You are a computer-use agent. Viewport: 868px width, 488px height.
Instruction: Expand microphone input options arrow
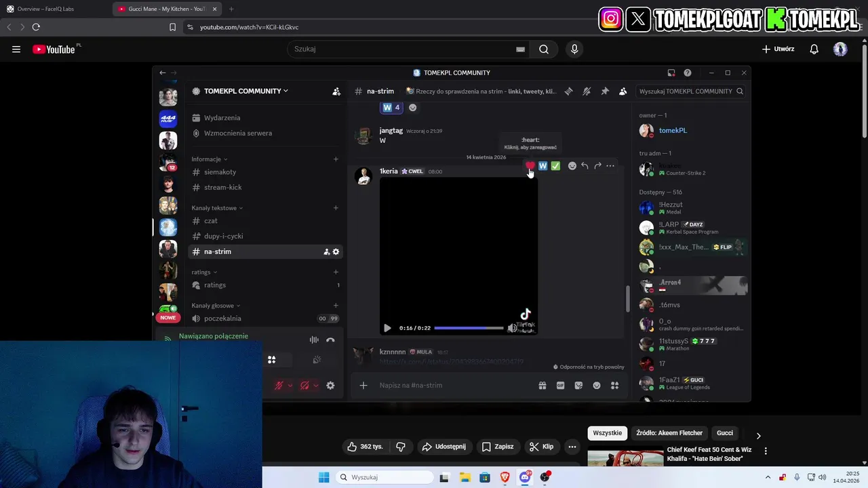[x=290, y=386]
